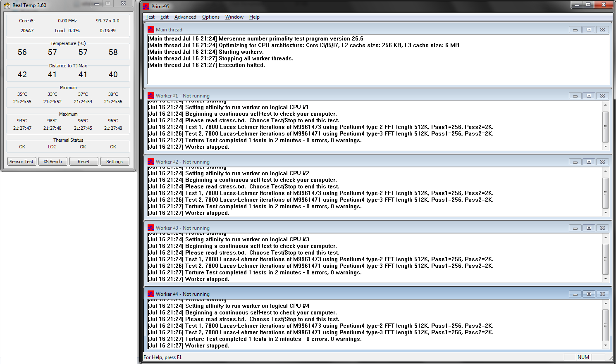Maximize the Main thread child window

point(589,30)
